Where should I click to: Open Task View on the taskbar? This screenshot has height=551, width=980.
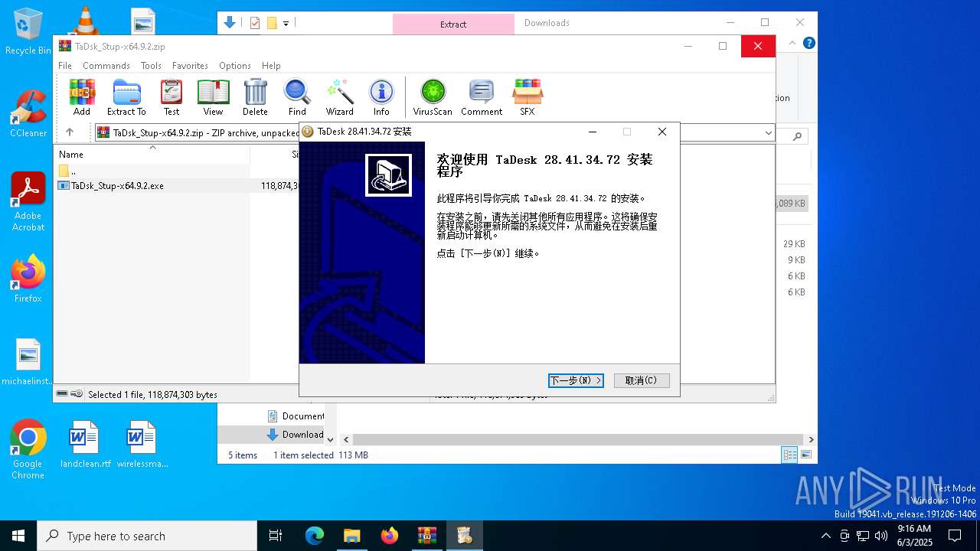tap(276, 536)
